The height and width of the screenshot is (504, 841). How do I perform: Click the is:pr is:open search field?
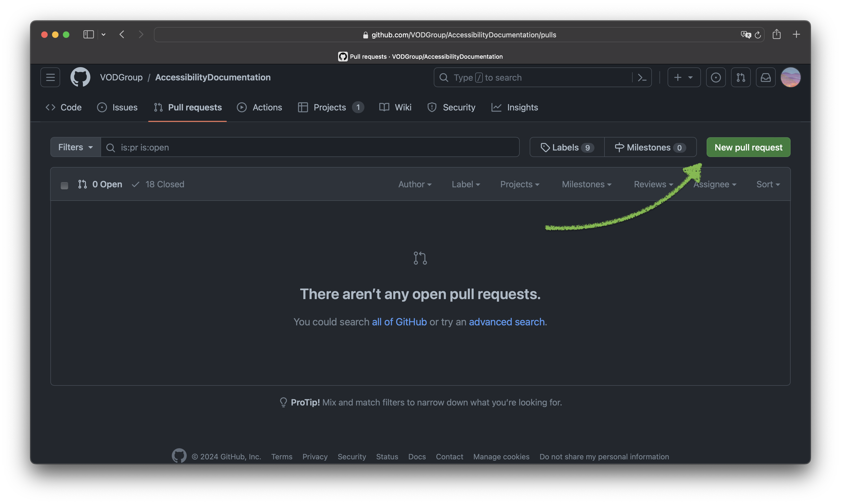[309, 147]
